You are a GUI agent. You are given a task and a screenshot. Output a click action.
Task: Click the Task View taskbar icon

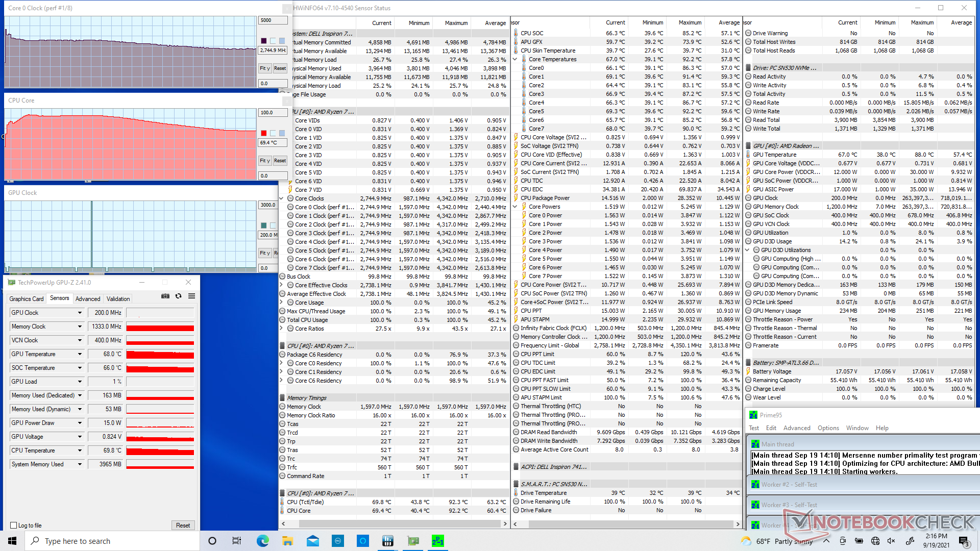(237, 541)
